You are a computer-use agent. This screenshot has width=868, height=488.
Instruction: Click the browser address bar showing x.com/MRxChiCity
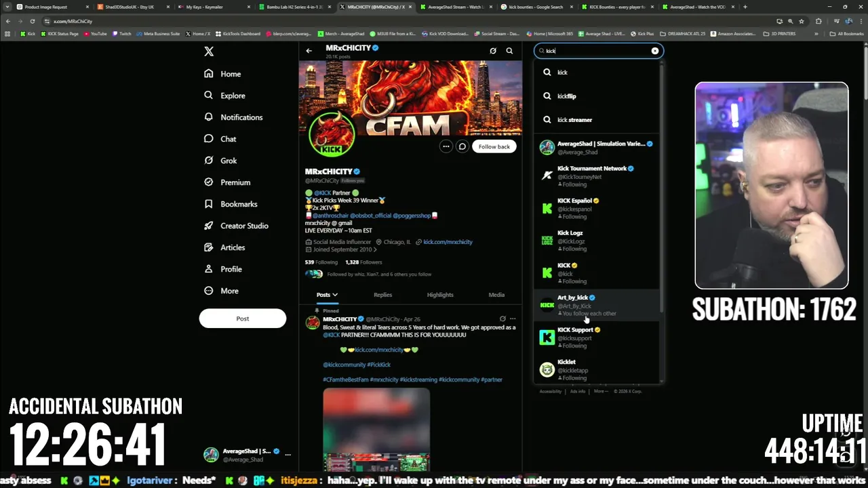tap(407, 21)
